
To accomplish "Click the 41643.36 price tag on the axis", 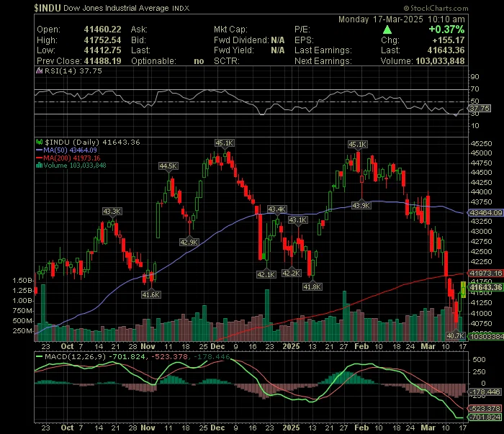I will pos(486,287).
